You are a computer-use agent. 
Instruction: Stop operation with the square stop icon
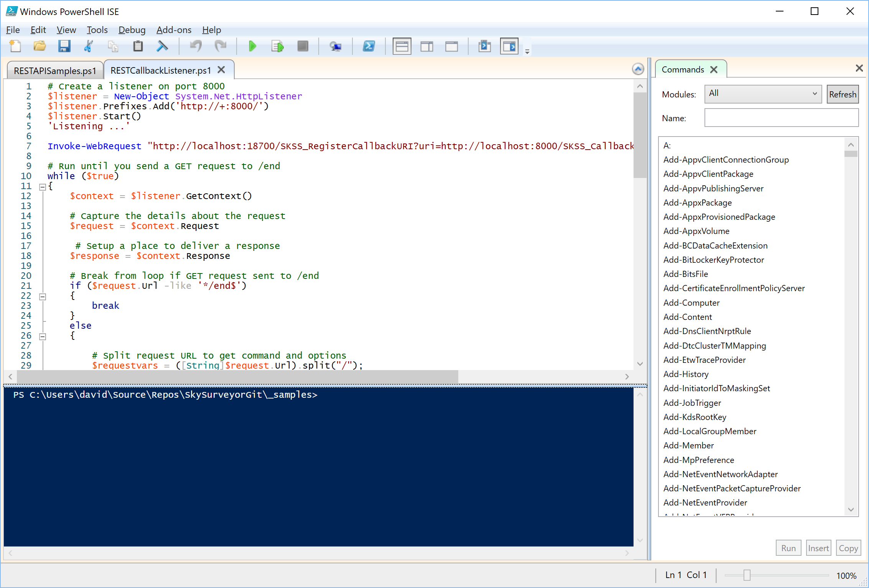303,46
